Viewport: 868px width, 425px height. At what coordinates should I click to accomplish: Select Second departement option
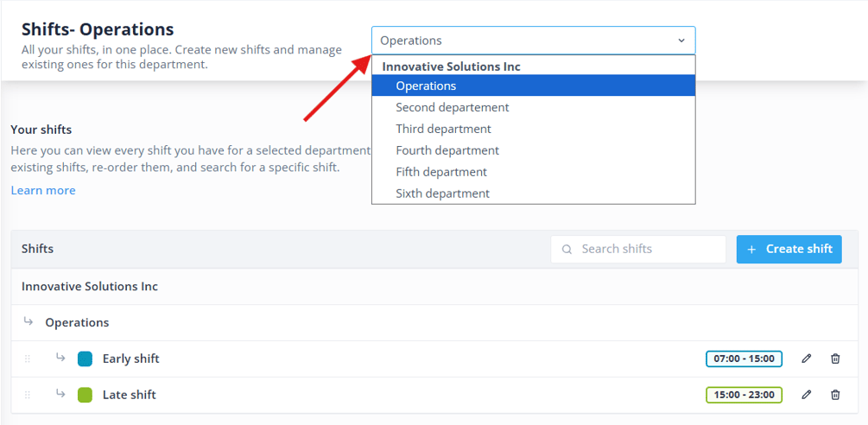[533, 107]
